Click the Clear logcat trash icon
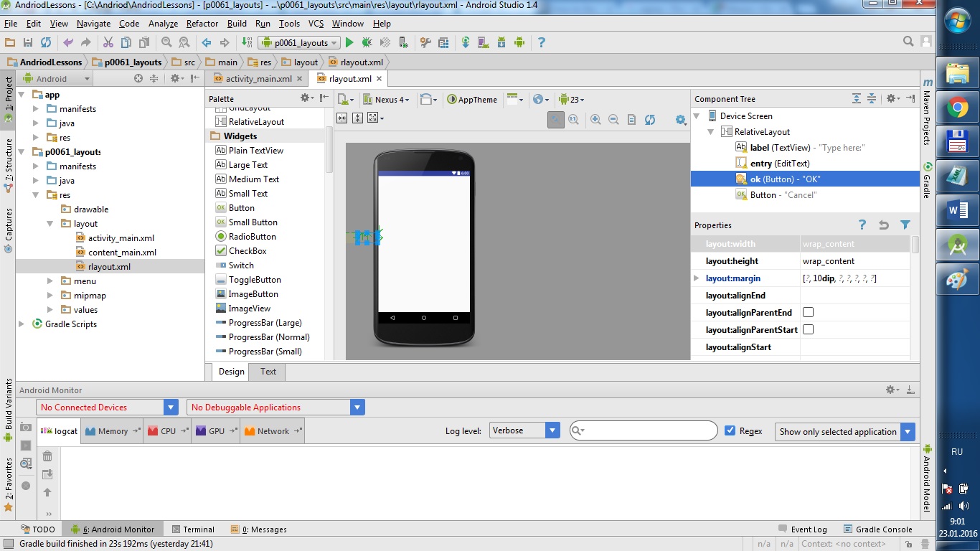 coord(47,456)
